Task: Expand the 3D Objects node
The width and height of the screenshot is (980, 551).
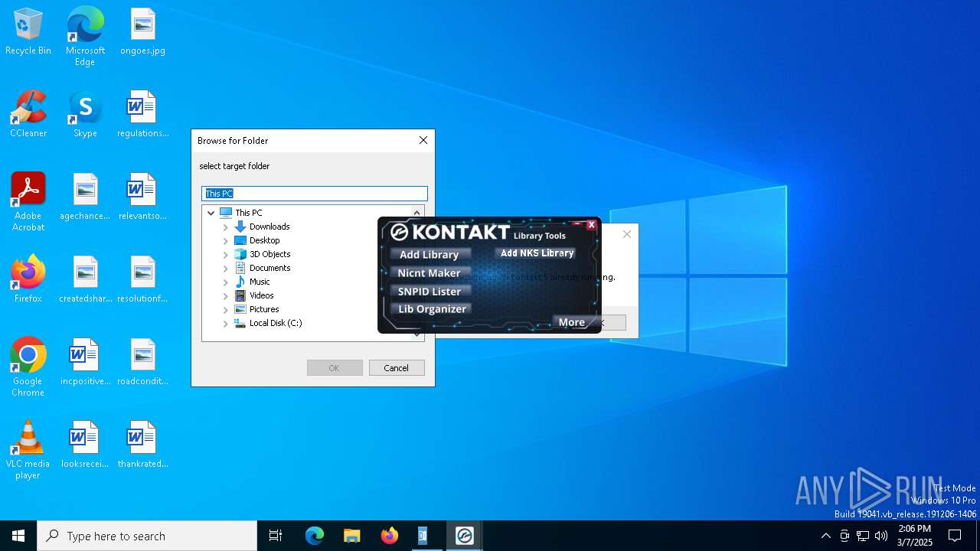Action: pos(226,255)
